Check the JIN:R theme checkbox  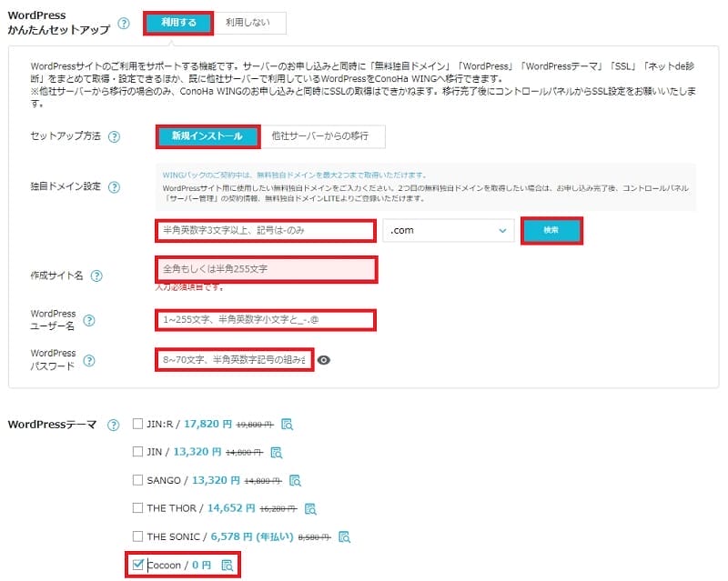(137, 424)
